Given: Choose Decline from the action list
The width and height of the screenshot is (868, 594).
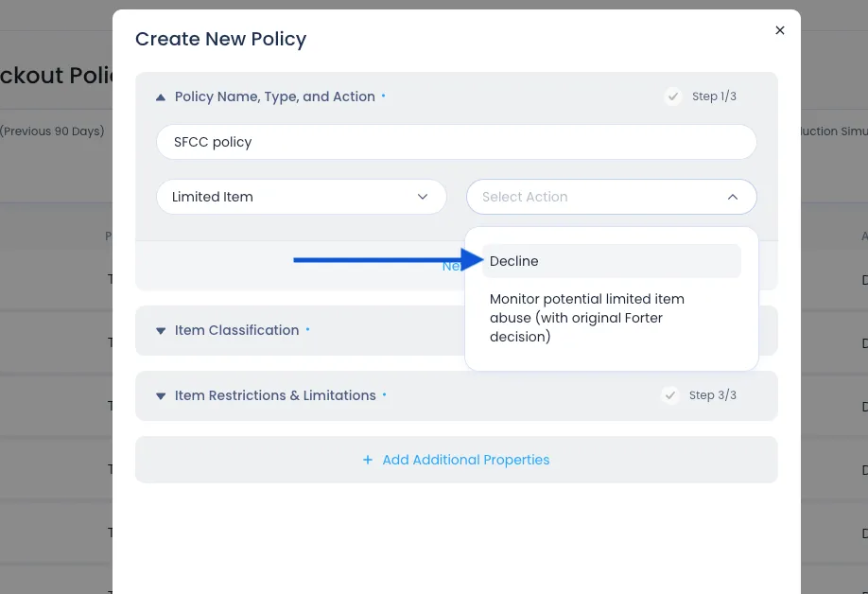Looking at the screenshot, I should tap(611, 261).
